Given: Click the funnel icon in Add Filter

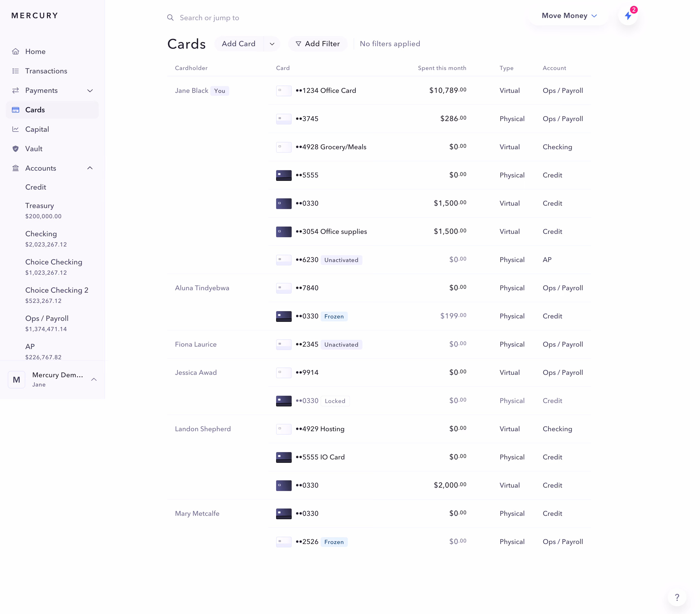Looking at the screenshot, I should (x=298, y=44).
